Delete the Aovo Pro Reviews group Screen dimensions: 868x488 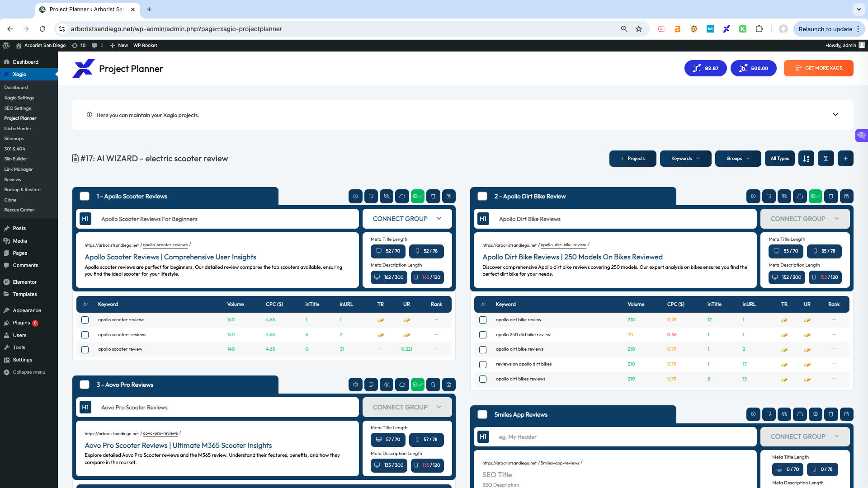click(433, 385)
